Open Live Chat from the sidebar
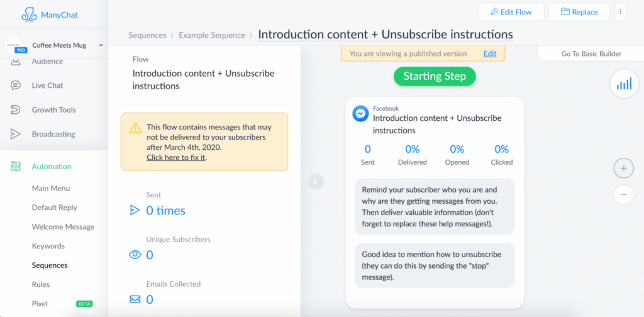644x317 pixels. click(x=47, y=86)
